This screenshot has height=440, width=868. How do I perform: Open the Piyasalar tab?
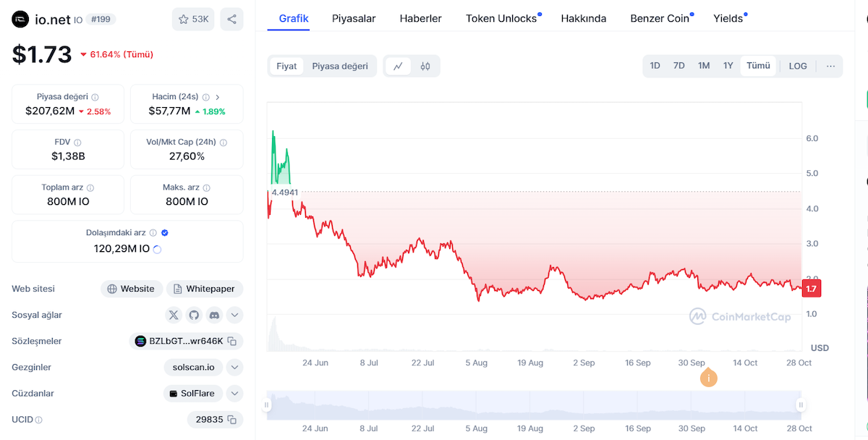coord(354,19)
